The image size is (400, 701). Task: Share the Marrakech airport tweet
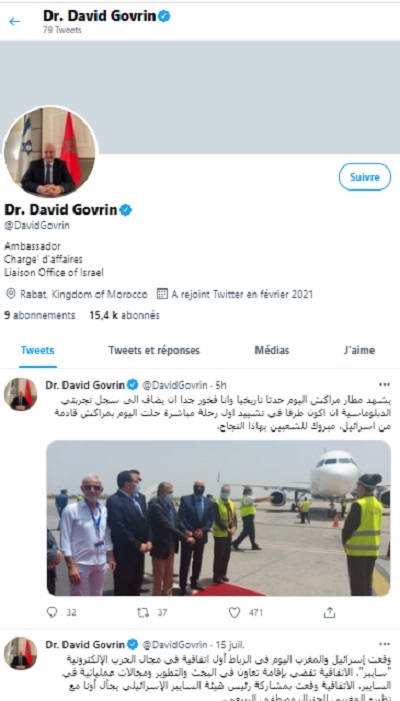point(329,612)
